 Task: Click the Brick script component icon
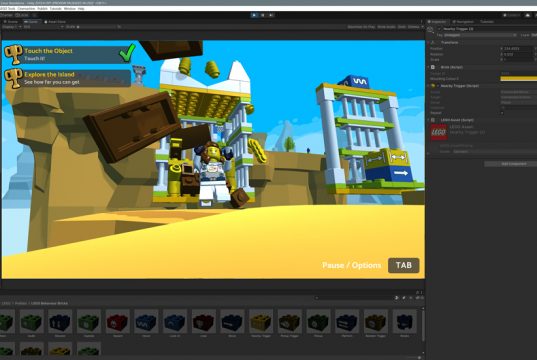433,67
